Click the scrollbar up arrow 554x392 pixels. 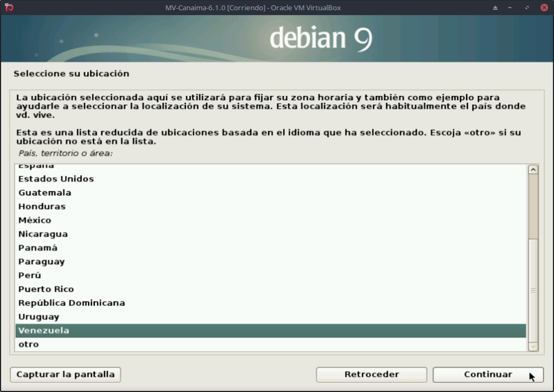click(x=533, y=170)
